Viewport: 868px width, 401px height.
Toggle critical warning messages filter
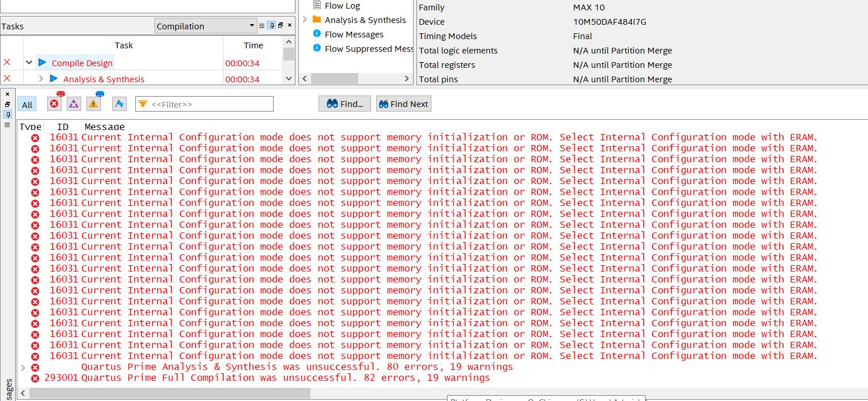[74, 104]
